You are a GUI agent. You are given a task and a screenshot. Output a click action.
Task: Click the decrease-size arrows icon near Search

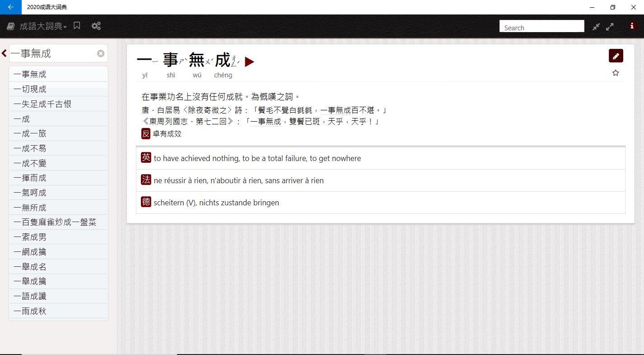(596, 27)
